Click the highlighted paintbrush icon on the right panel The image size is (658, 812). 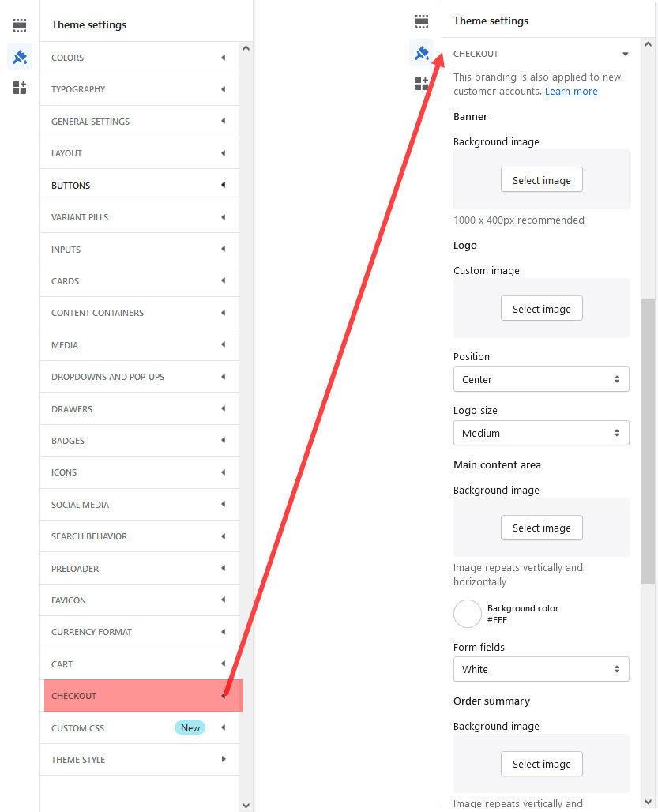click(422, 52)
